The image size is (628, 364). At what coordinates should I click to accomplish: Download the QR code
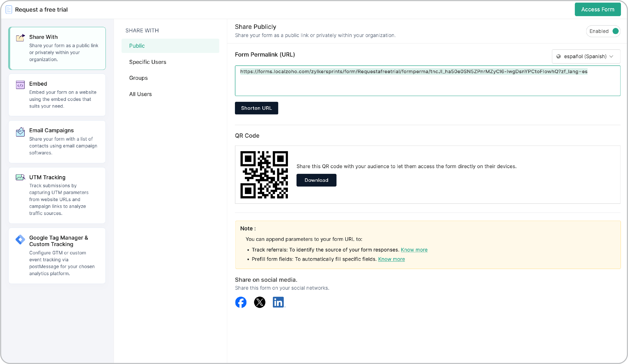tap(316, 180)
